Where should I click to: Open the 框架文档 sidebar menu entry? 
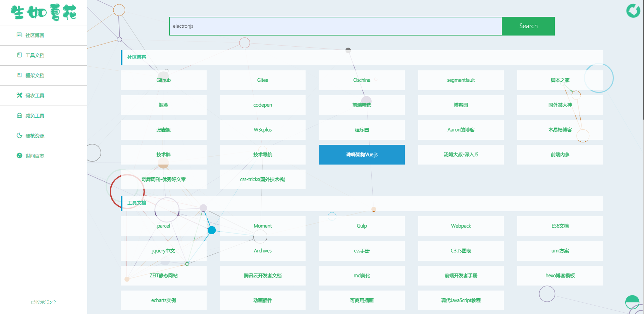(35, 75)
